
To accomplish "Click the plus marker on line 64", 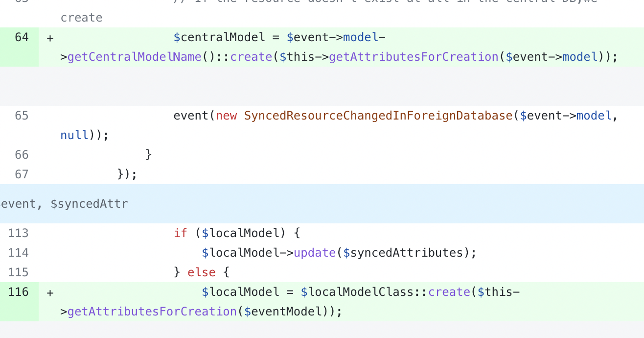I will tap(50, 38).
